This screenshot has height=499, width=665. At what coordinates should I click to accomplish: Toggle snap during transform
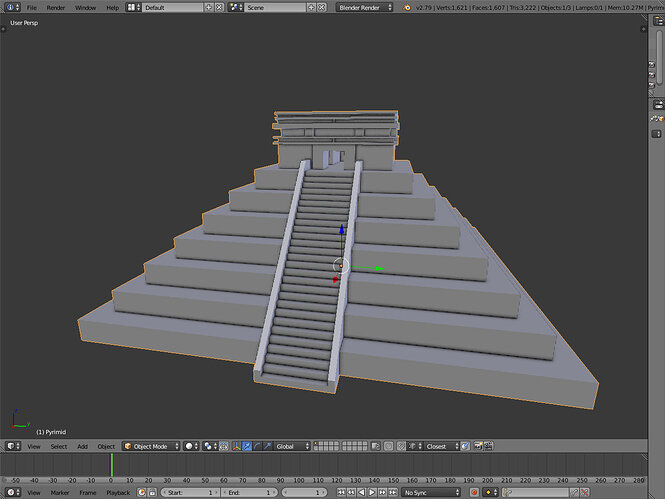click(401, 446)
